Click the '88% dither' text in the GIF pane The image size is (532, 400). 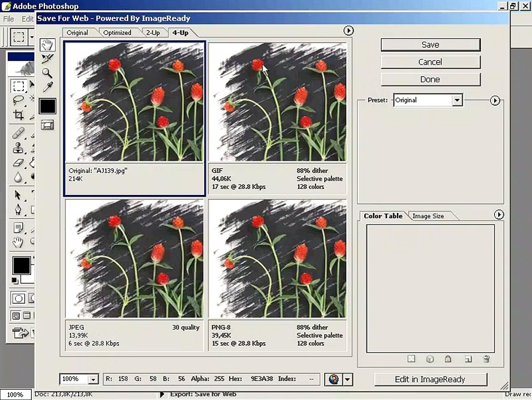pos(312,171)
